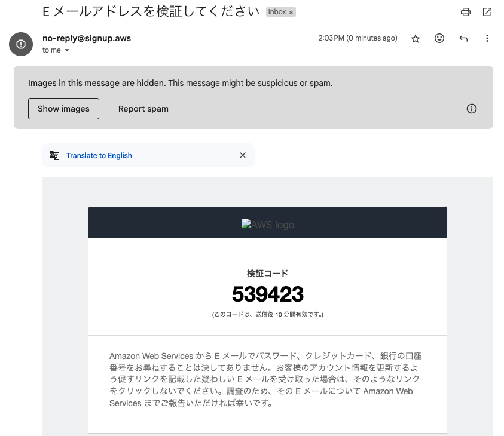Remove the Inbox label with its x

coord(291,13)
